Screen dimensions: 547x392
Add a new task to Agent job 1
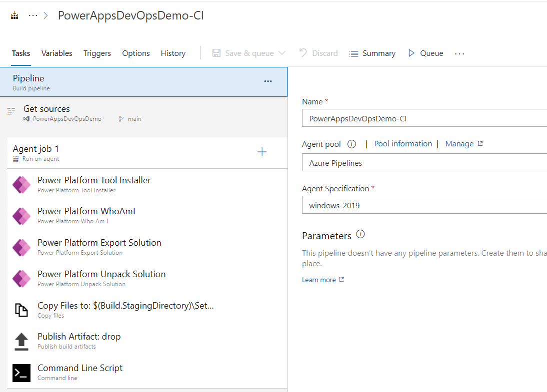(x=262, y=152)
